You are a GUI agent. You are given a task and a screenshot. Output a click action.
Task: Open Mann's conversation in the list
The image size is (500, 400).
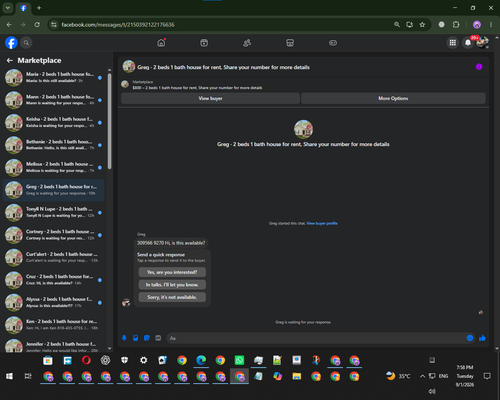53,100
